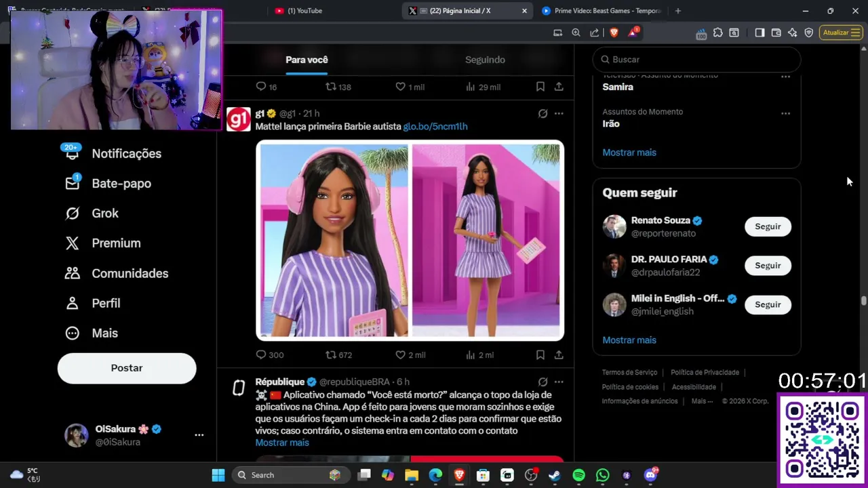The height and width of the screenshot is (488, 868).
Task: Click the Buscar search field
Action: [x=696, y=60]
